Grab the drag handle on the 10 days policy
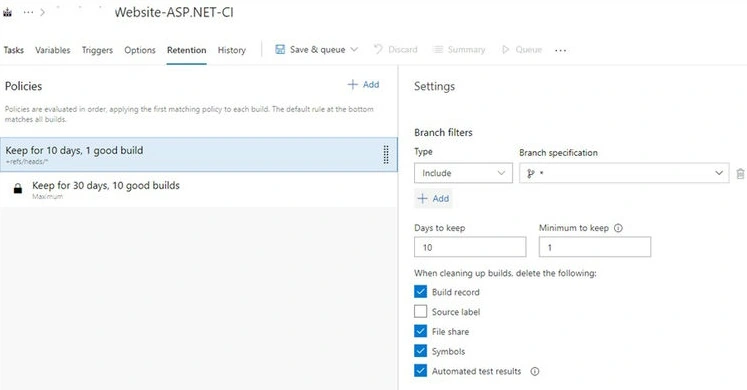The height and width of the screenshot is (390, 747). click(x=386, y=155)
